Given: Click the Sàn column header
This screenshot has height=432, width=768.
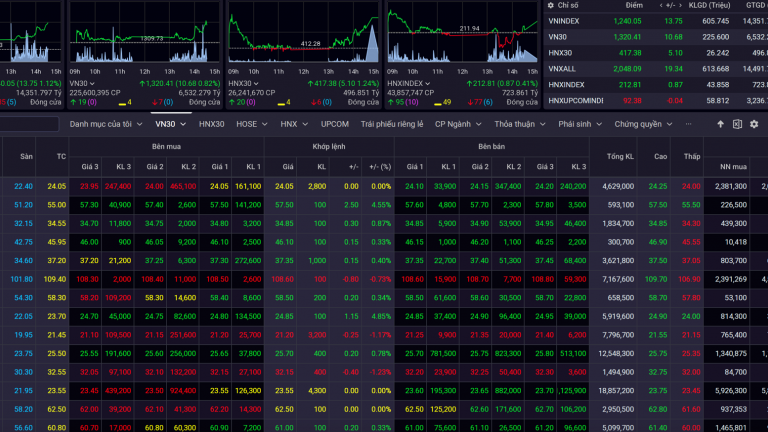Looking at the screenshot, I should [x=26, y=157].
